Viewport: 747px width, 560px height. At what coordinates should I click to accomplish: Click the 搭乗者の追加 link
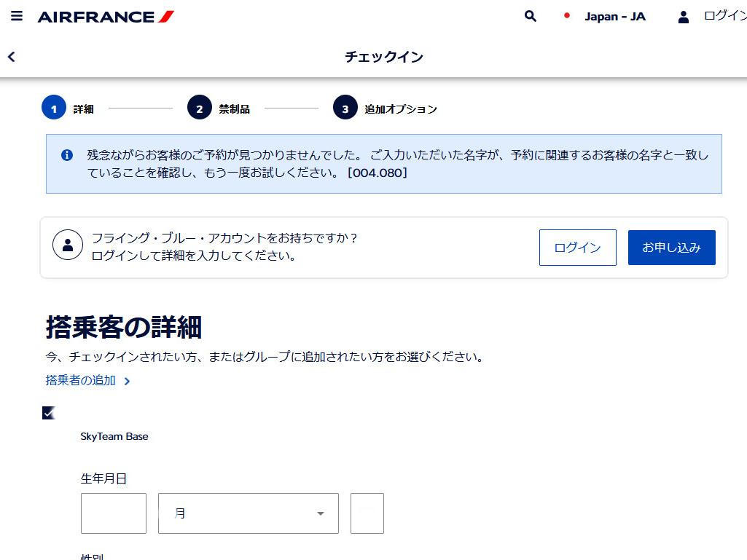click(x=81, y=380)
